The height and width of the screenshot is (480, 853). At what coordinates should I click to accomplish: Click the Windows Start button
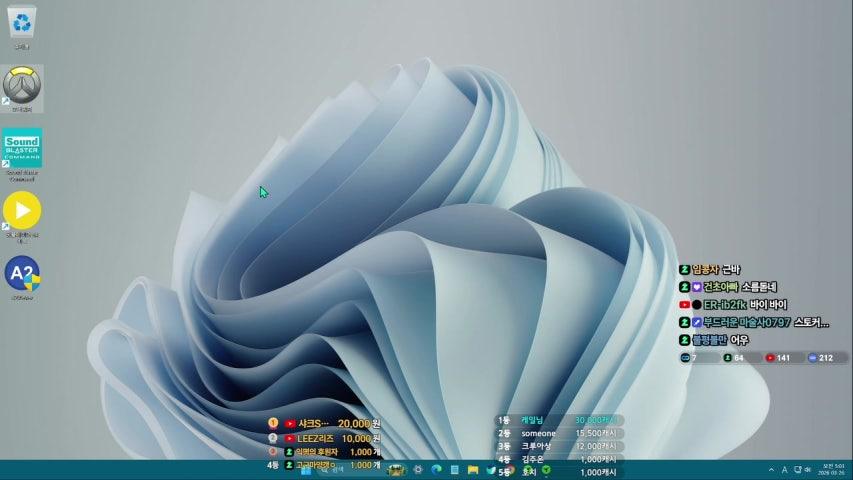point(307,470)
